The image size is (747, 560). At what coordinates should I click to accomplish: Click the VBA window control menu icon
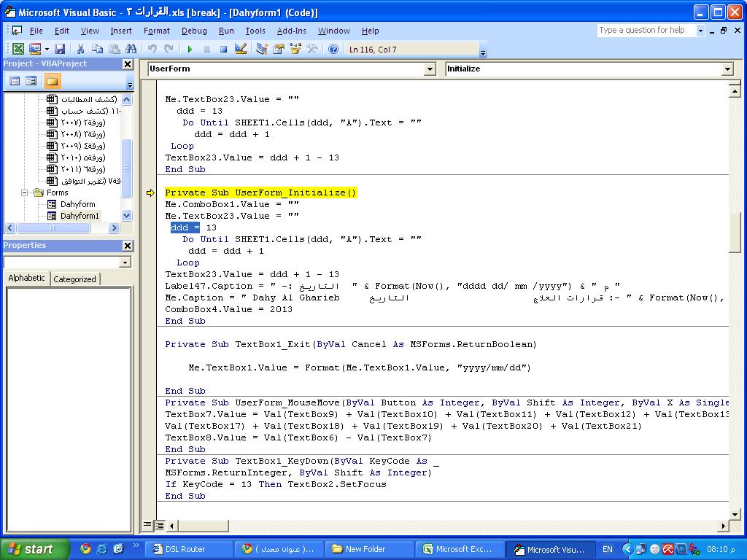(x=17, y=31)
